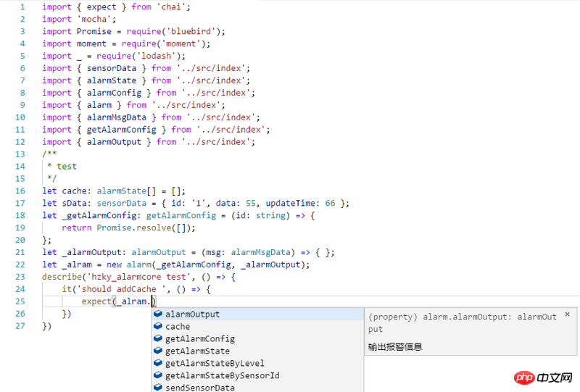Screen dimensions: 580x392
Task: Click 'lodash' string on line 5
Action: [x=156, y=56]
